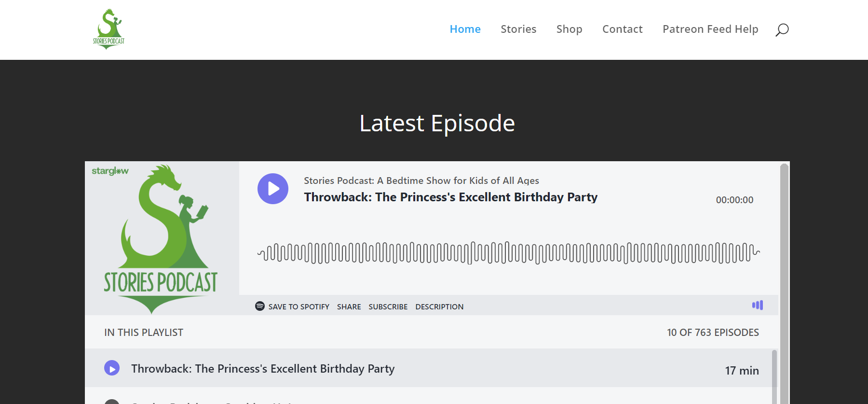
Task: Expand the episode DESCRIPTION
Action: coord(439,307)
